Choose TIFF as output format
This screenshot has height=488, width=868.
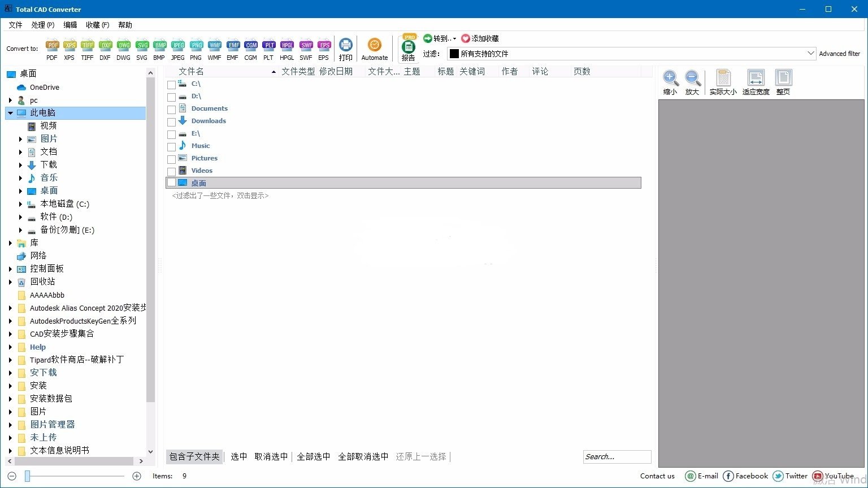click(88, 49)
